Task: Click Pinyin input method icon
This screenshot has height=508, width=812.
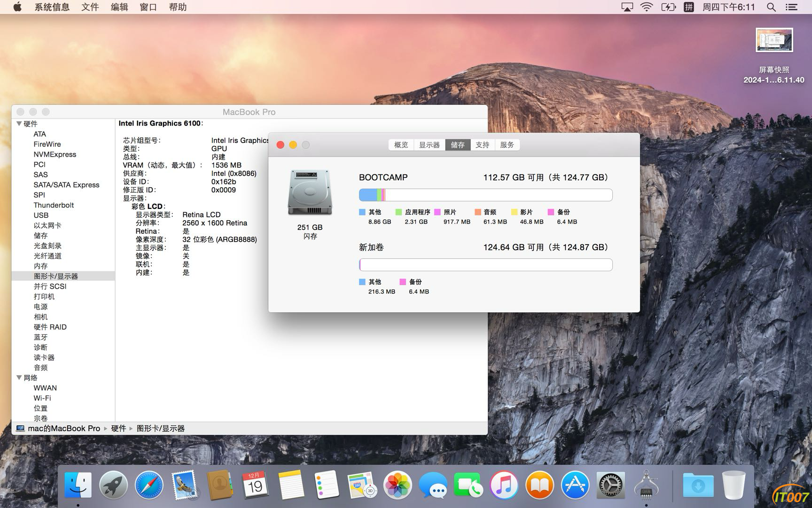Action: click(689, 7)
